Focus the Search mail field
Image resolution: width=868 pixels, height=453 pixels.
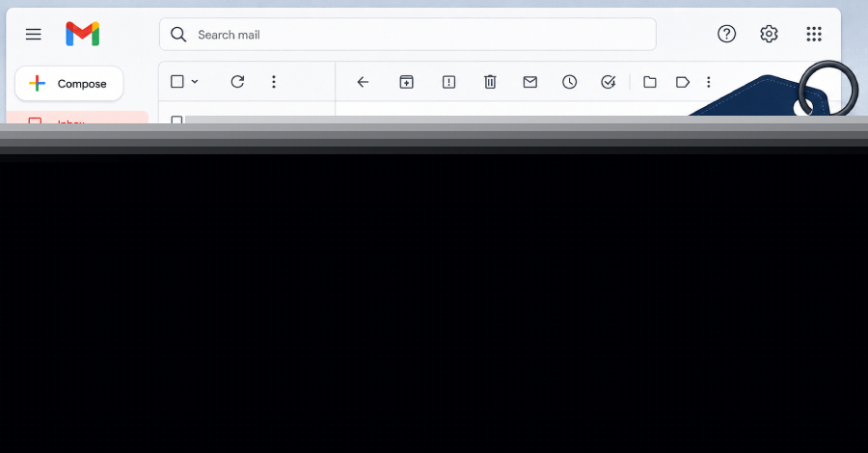coord(408,35)
